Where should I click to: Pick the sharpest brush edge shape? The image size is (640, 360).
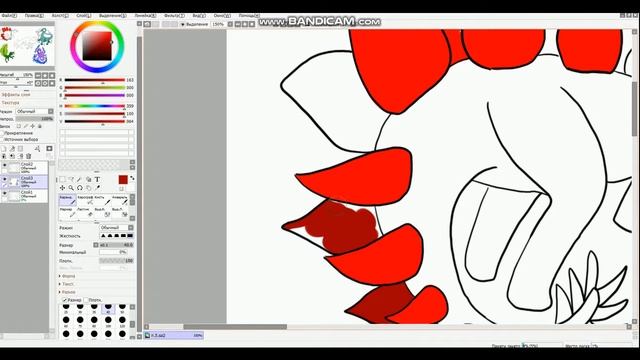pyautogui.click(x=103, y=236)
